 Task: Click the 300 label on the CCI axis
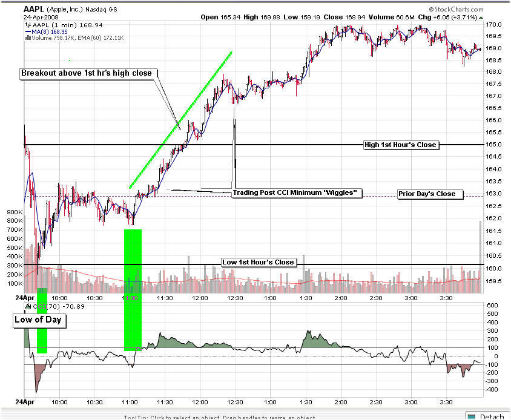tap(492, 330)
